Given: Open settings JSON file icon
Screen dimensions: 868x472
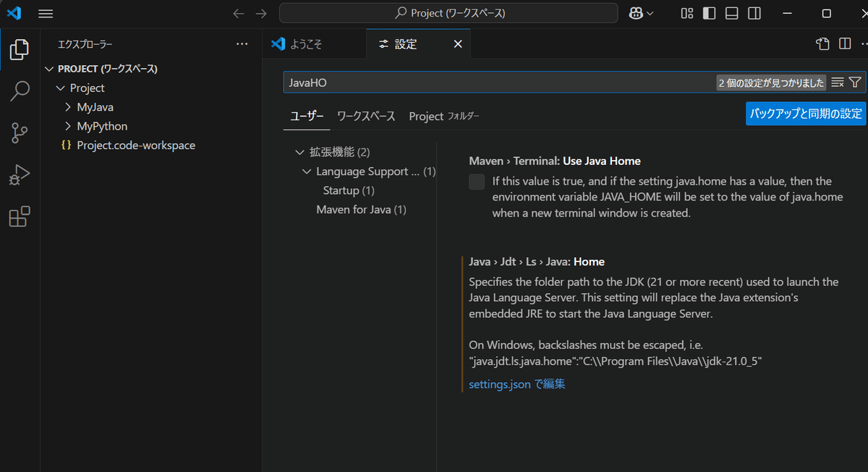Looking at the screenshot, I should (x=822, y=44).
